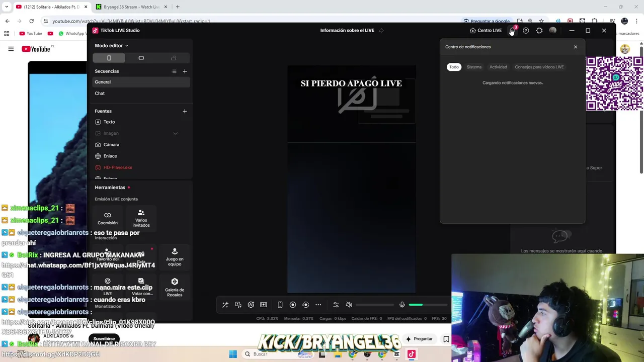Click the record button in toolbar
Screen dimensions: 644x362
292,305
